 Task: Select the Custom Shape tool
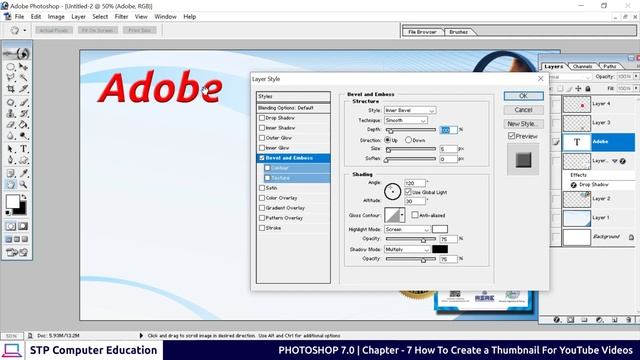click(x=23, y=160)
